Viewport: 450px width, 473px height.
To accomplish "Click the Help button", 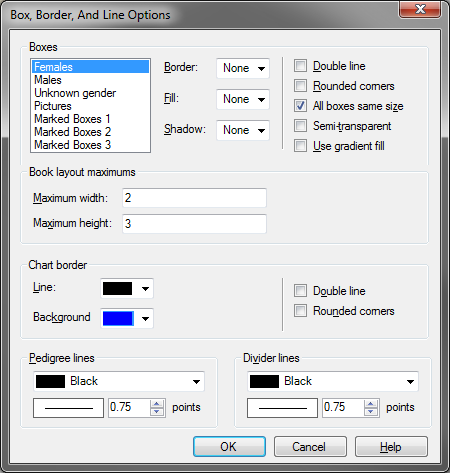I will pos(391,447).
